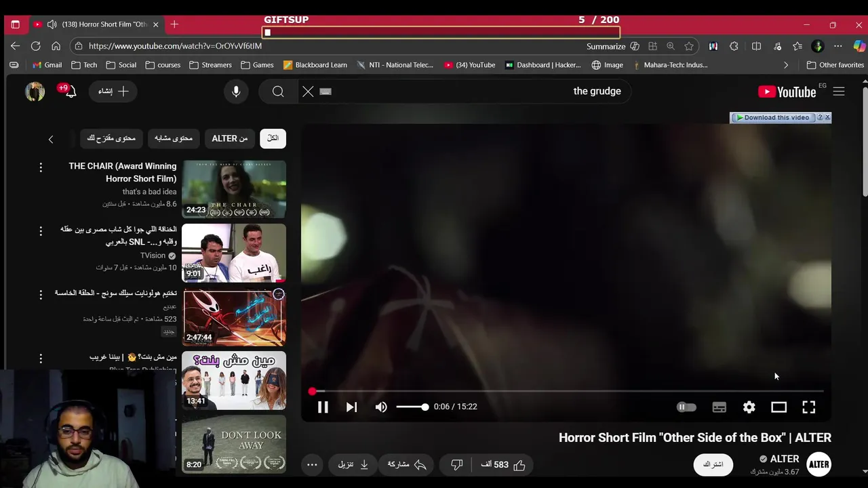Image resolution: width=868 pixels, height=488 pixels.
Task: Open options menu for THE CHAIR video
Action: pos(41,167)
